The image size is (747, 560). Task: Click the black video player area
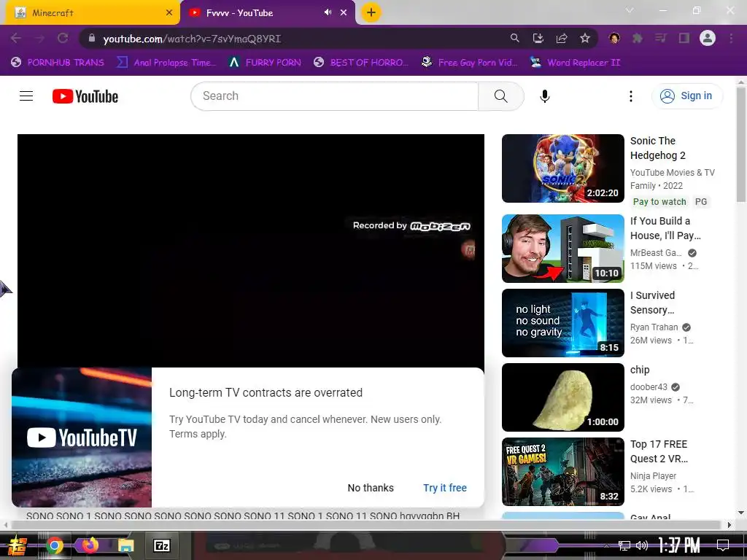pyautogui.click(x=251, y=251)
